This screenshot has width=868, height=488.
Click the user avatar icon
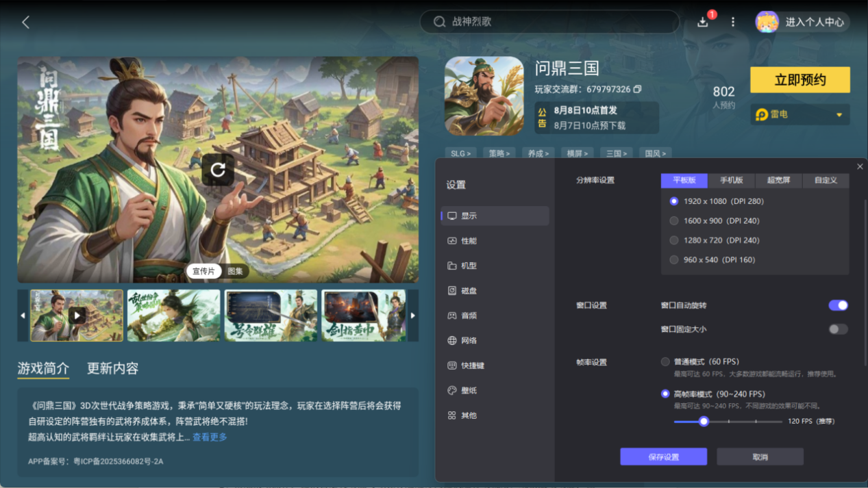[767, 22]
